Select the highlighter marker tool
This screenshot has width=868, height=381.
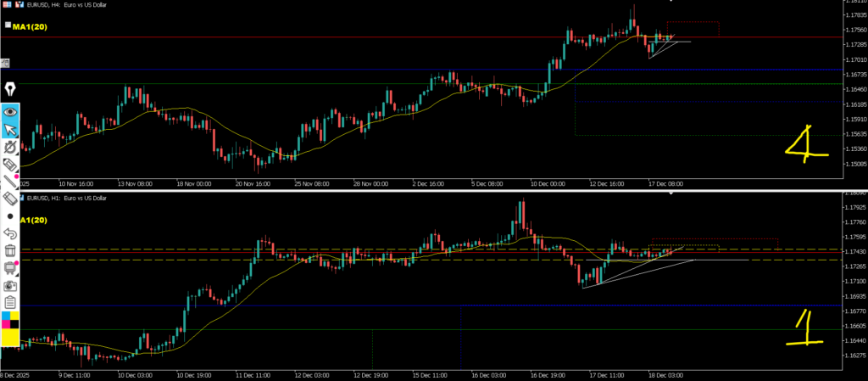click(10, 164)
